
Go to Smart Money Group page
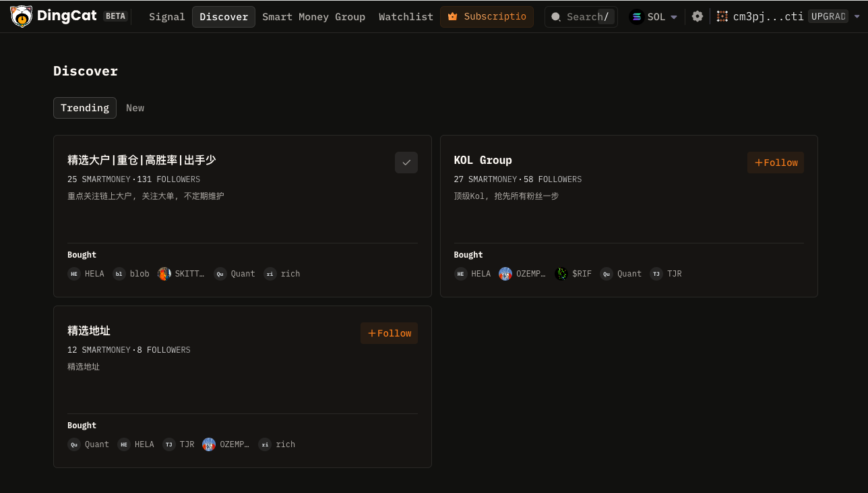(313, 17)
